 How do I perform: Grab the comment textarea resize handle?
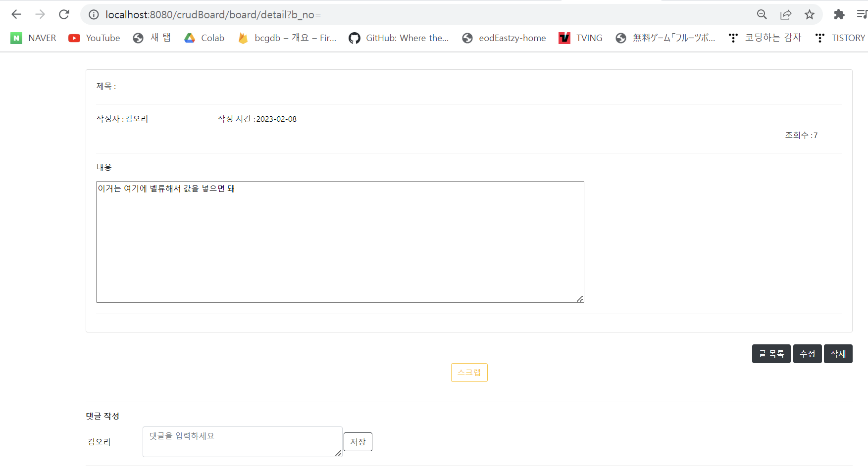(338, 453)
